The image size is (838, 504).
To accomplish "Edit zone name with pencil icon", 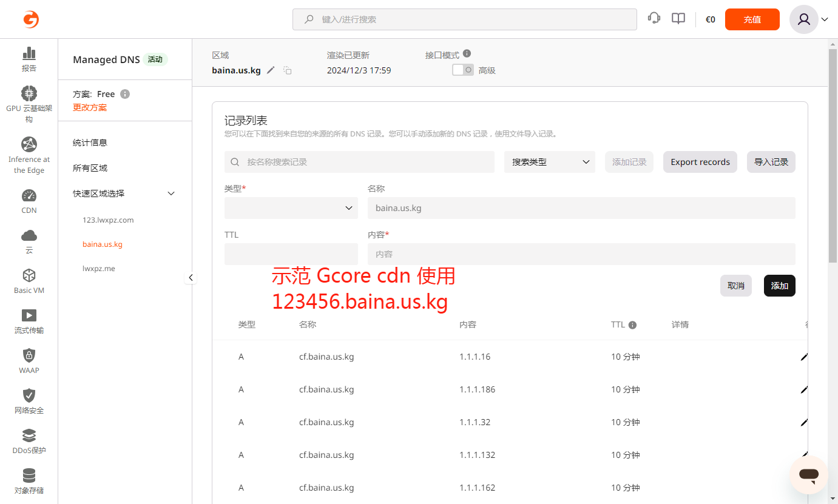I will 271,70.
